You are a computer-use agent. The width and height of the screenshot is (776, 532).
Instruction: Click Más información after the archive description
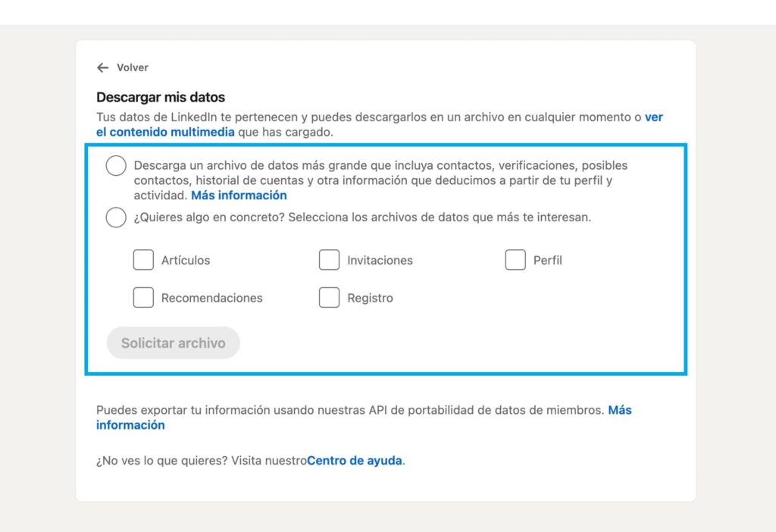239,195
